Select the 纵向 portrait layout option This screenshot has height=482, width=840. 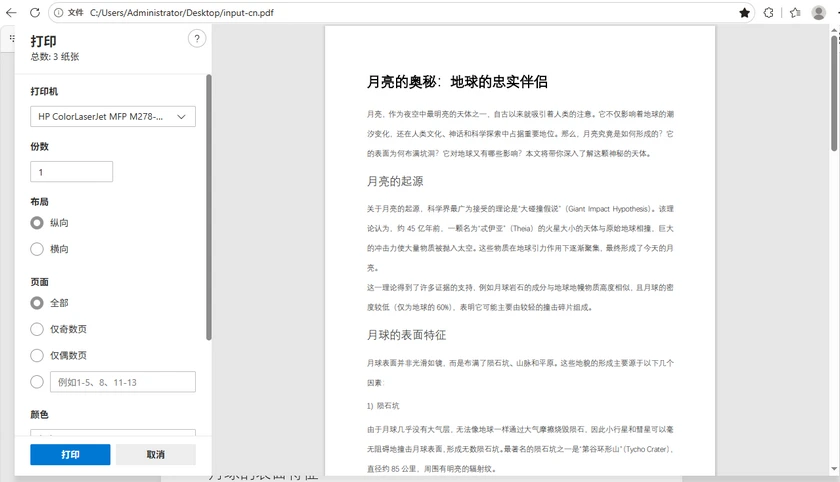click(x=36, y=223)
